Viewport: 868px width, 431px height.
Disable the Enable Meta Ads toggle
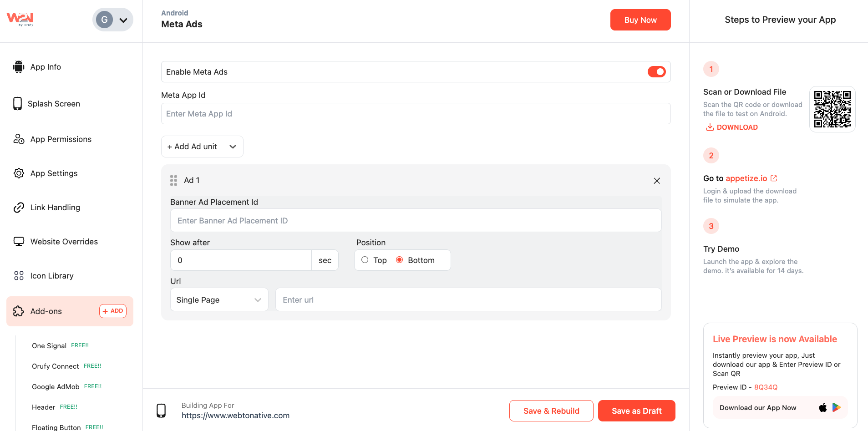[x=656, y=72]
